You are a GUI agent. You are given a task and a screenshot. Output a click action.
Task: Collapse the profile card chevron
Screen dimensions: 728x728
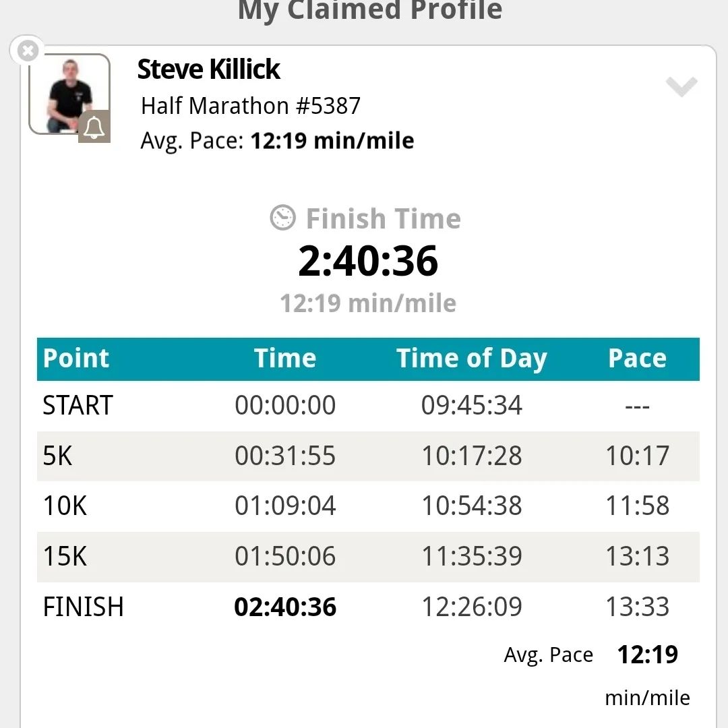tap(681, 86)
